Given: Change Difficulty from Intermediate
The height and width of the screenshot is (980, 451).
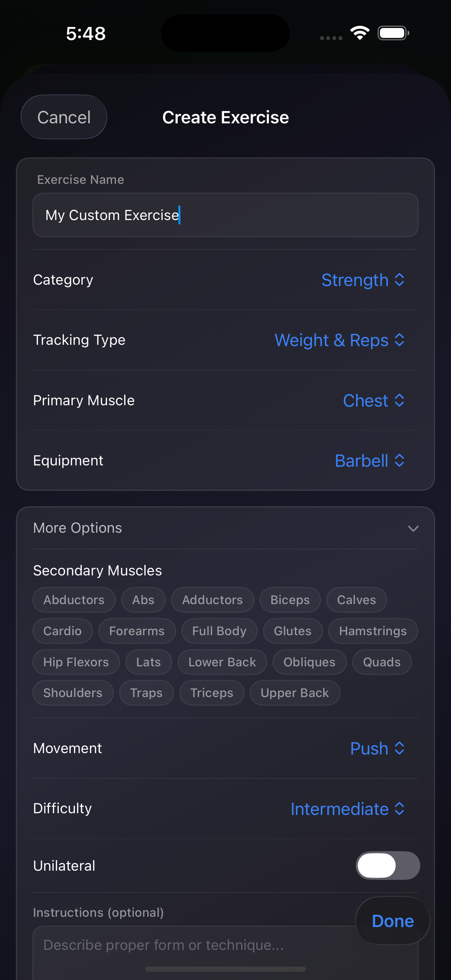Looking at the screenshot, I should pos(346,809).
